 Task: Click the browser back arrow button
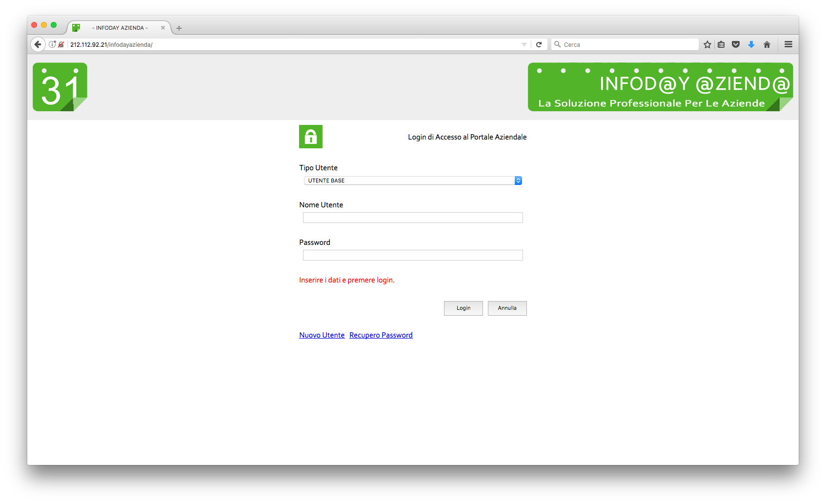click(38, 44)
